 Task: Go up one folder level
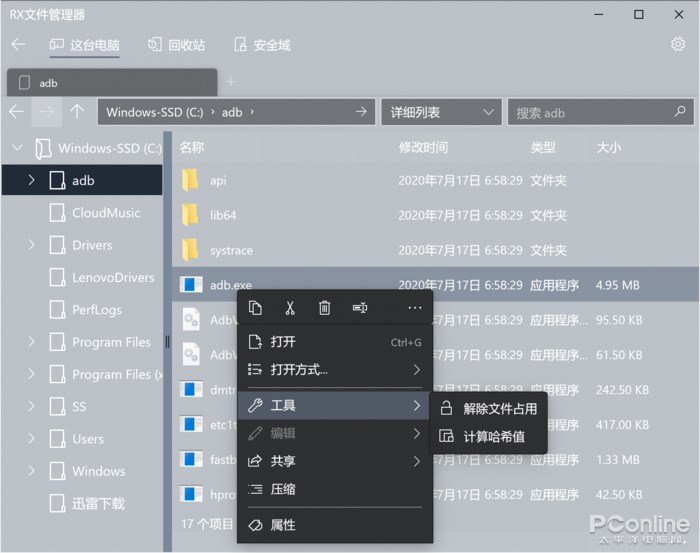[x=77, y=112]
